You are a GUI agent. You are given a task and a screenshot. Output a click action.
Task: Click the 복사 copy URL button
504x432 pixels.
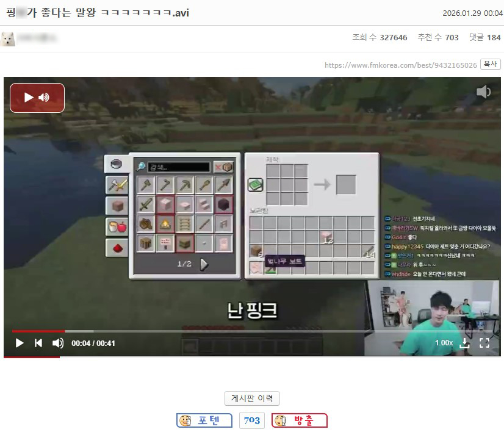tap(491, 64)
